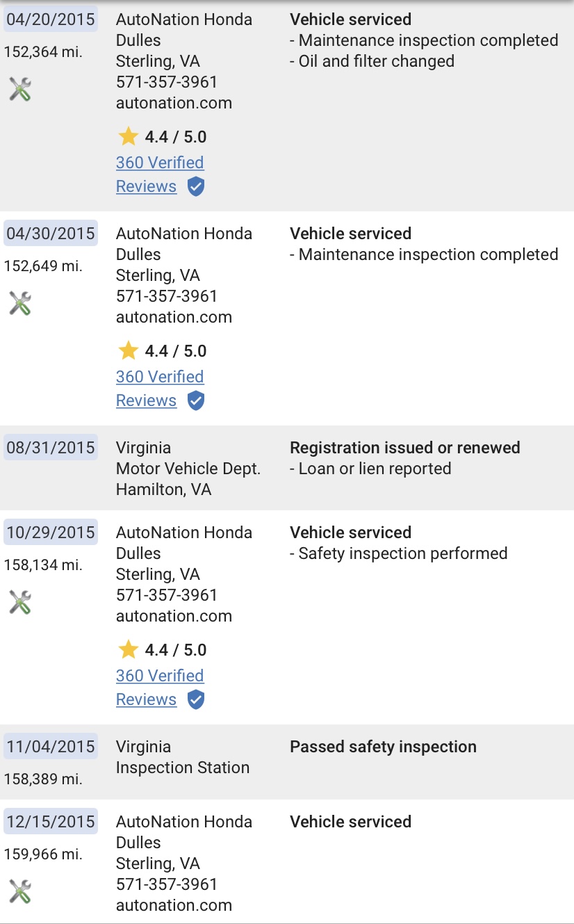The height and width of the screenshot is (924, 574).
Task: Click the verified shield badge in 04/30/2015 entry
Action: [196, 400]
